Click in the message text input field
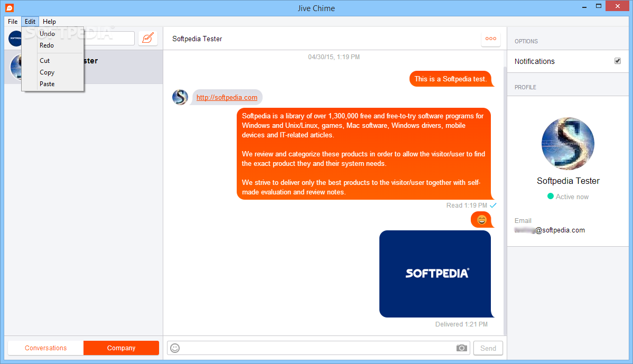The image size is (633, 364). [x=318, y=348]
